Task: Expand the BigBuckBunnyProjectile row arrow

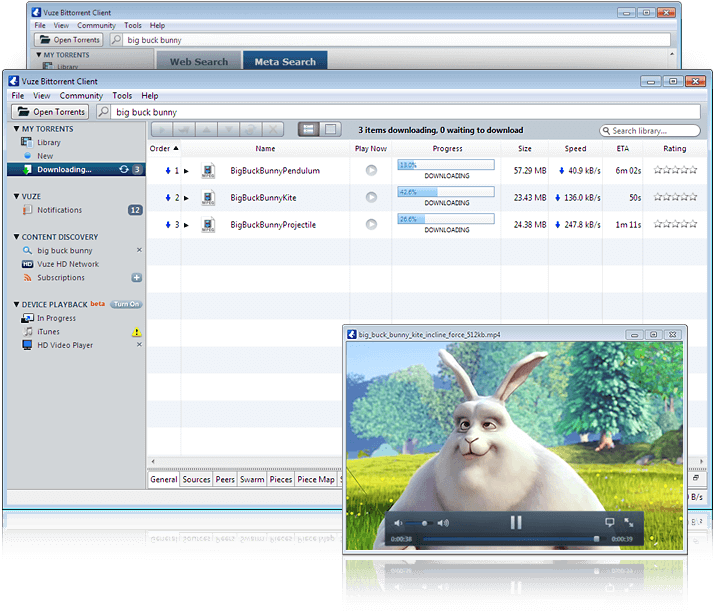Action: click(186, 225)
